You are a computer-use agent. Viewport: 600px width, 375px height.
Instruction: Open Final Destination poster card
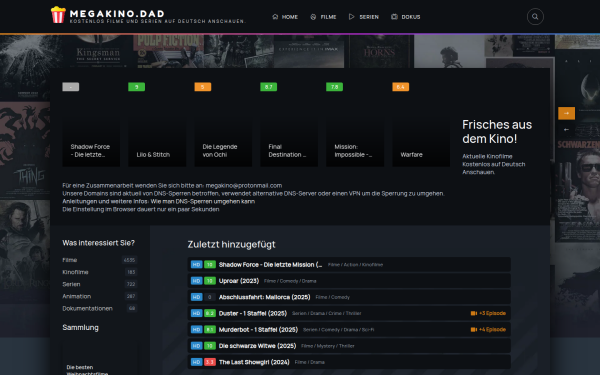tap(289, 123)
